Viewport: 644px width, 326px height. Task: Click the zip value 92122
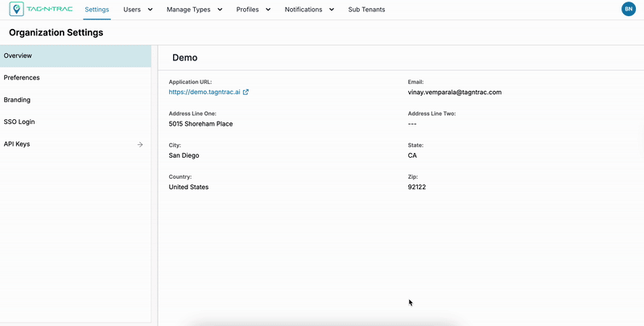(x=417, y=188)
